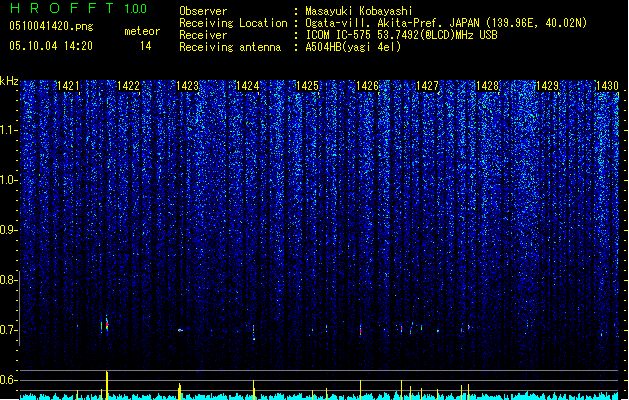The image size is (629, 400).
Task: Select the file name 0510041420.png
Action: (51, 26)
